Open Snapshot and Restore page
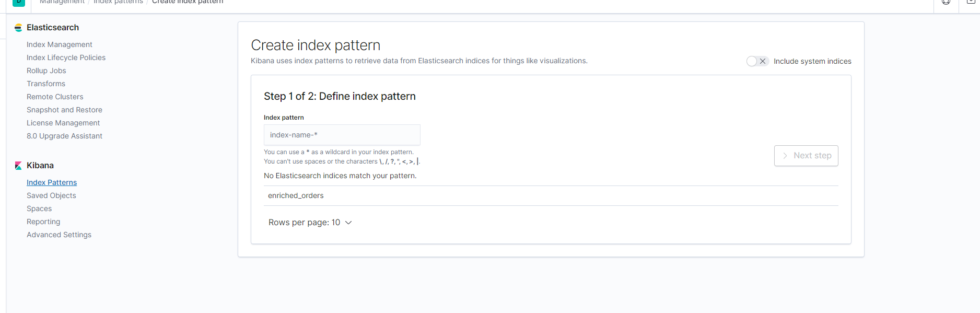Image resolution: width=980 pixels, height=313 pixels. coord(64,110)
